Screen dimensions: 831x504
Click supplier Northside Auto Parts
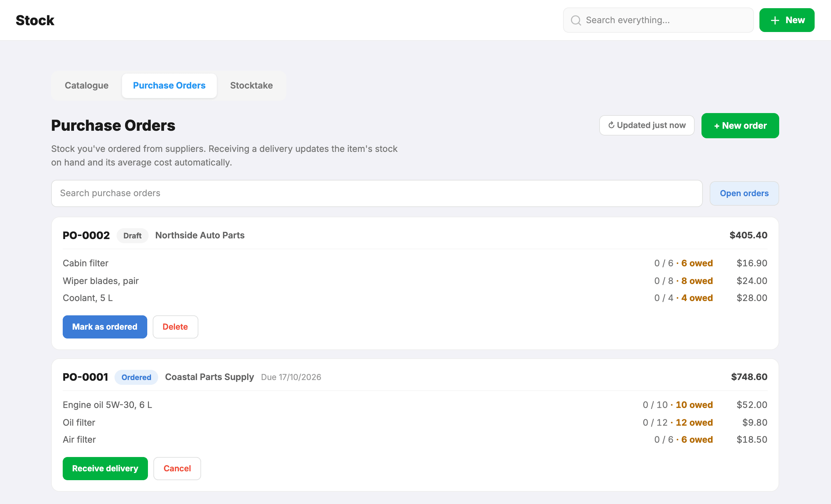click(x=200, y=235)
